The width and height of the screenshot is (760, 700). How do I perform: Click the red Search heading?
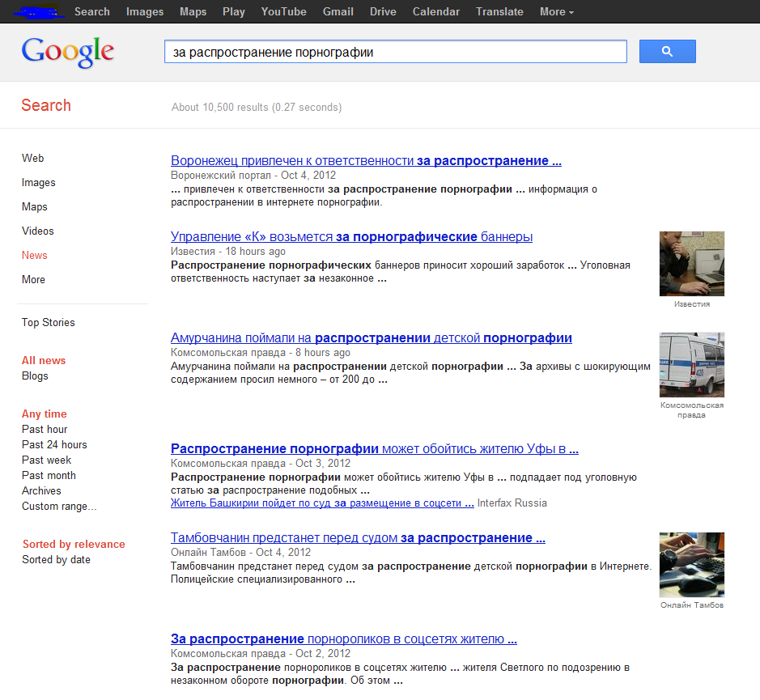tap(46, 105)
